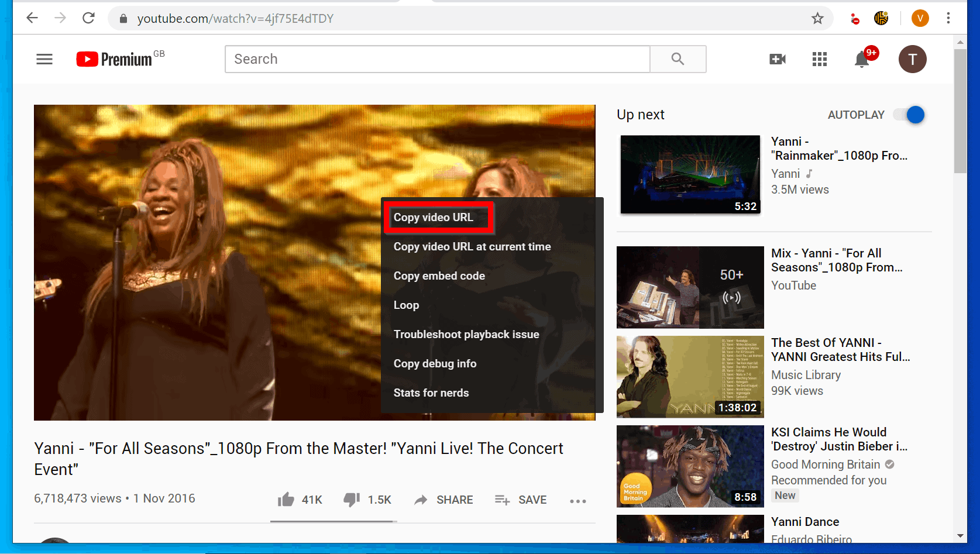
Task: Open the Rainmaker video in Up next
Action: click(690, 174)
